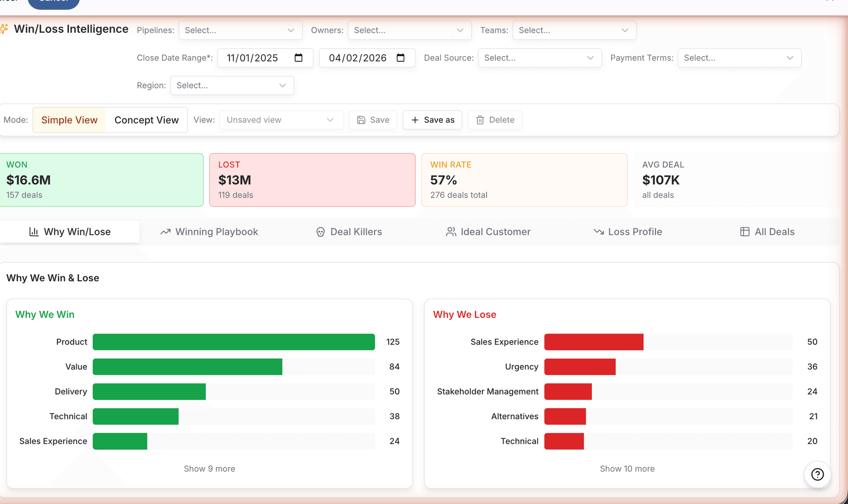
Task: Click the Save as button
Action: (x=432, y=120)
